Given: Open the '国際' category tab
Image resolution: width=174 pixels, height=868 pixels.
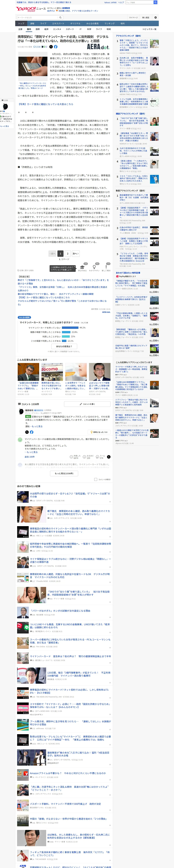Looking at the screenshot, I should click(x=38, y=29).
